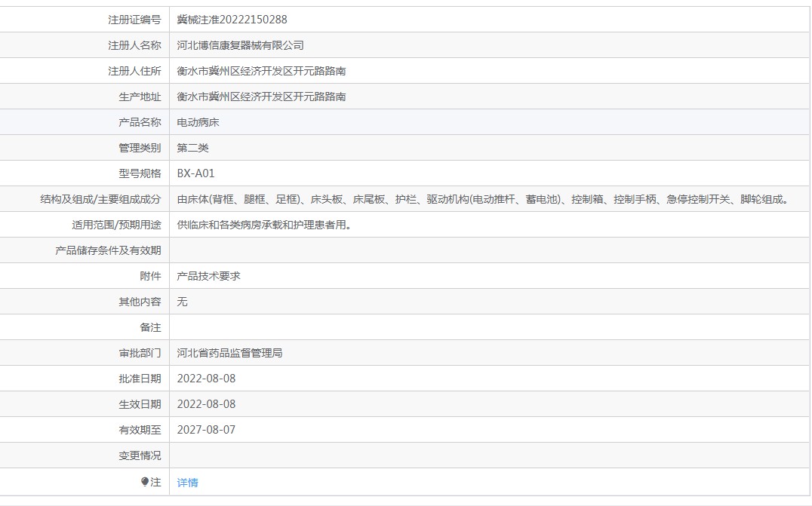Viewport: 812px width, 506px height.
Task: Select the product name 电动病床
Action: pyautogui.click(x=198, y=122)
